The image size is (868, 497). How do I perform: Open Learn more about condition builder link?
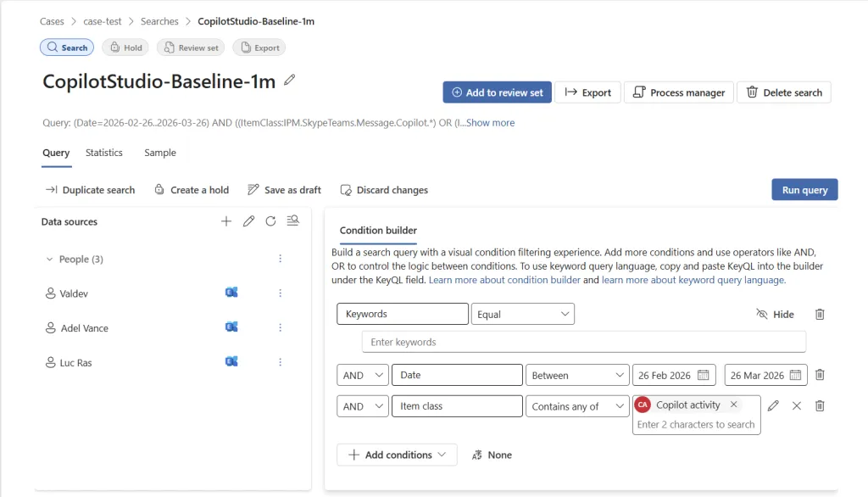coord(504,280)
